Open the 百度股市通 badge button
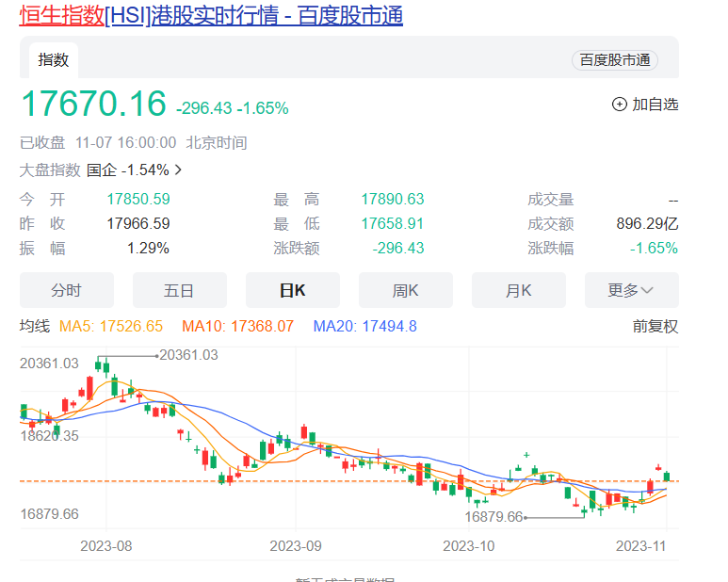728x582 pixels. click(x=615, y=60)
